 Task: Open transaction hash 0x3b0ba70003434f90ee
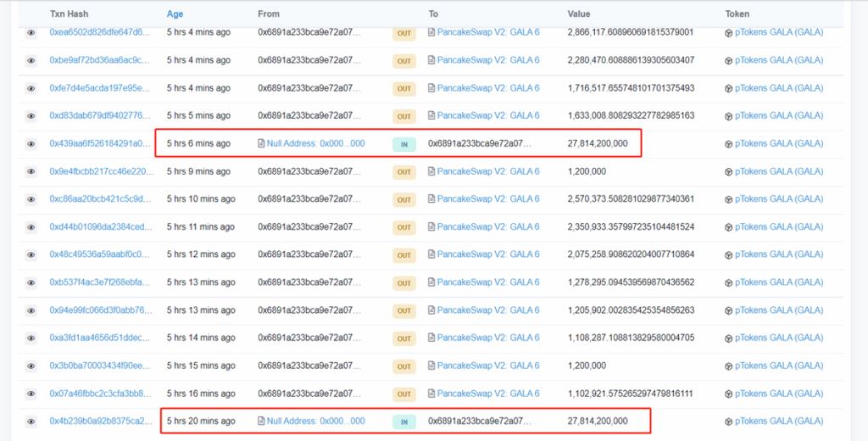click(102, 366)
